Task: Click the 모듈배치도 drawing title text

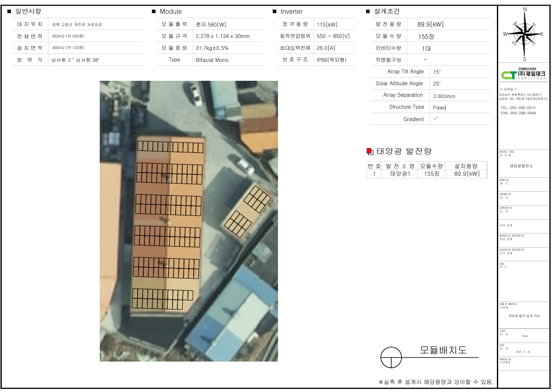Action: tap(443, 351)
